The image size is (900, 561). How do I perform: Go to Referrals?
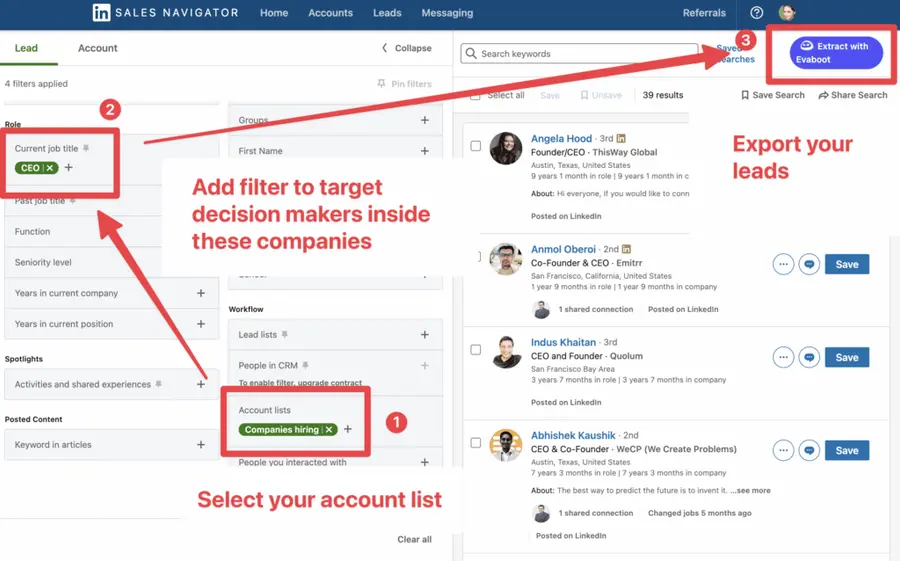pyautogui.click(x=704, y=13)
